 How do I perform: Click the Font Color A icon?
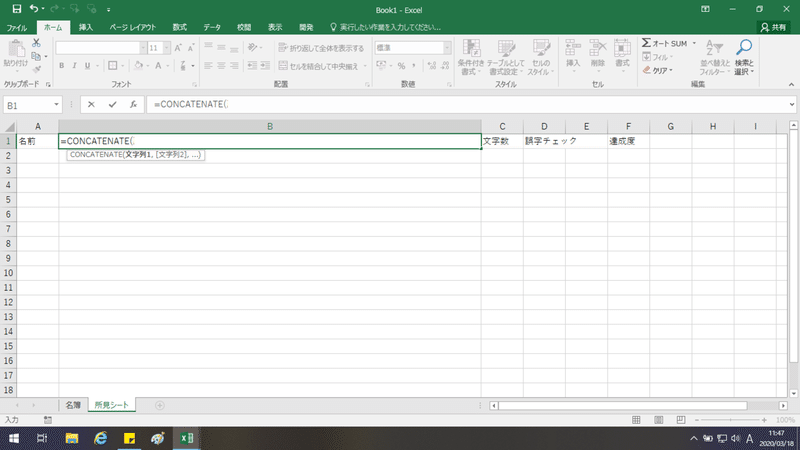pyautogui.click(x=158, y=65)
